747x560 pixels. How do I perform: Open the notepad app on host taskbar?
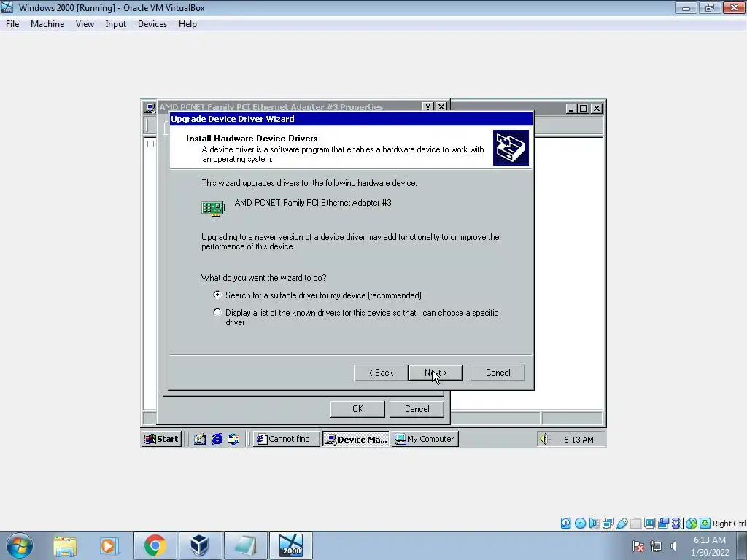tap(245, 545)
